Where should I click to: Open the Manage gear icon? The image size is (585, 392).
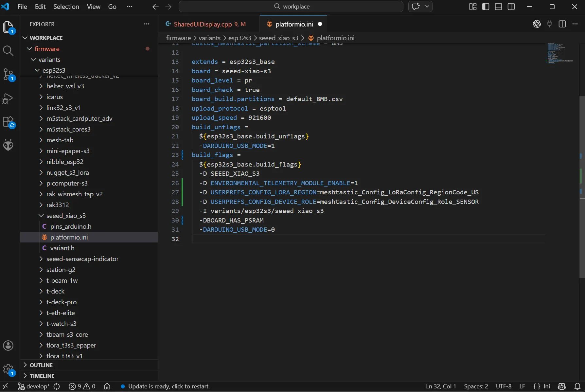[8, 370]
